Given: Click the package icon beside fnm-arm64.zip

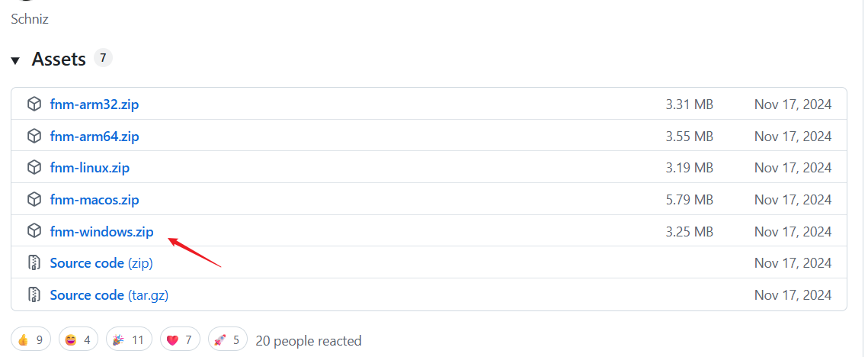Looking at the screenshot, I should point(34,137).
